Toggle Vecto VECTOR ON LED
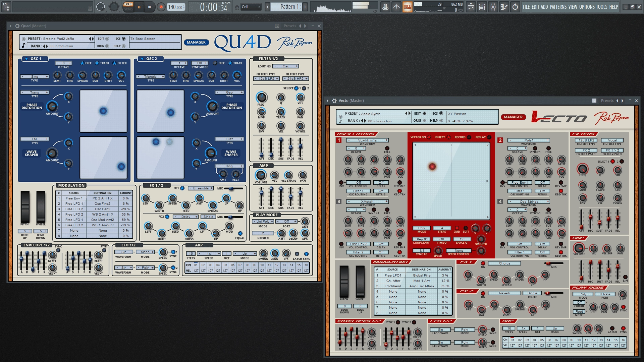This screenshot has height=362, width=644. [x=429, y=137]
